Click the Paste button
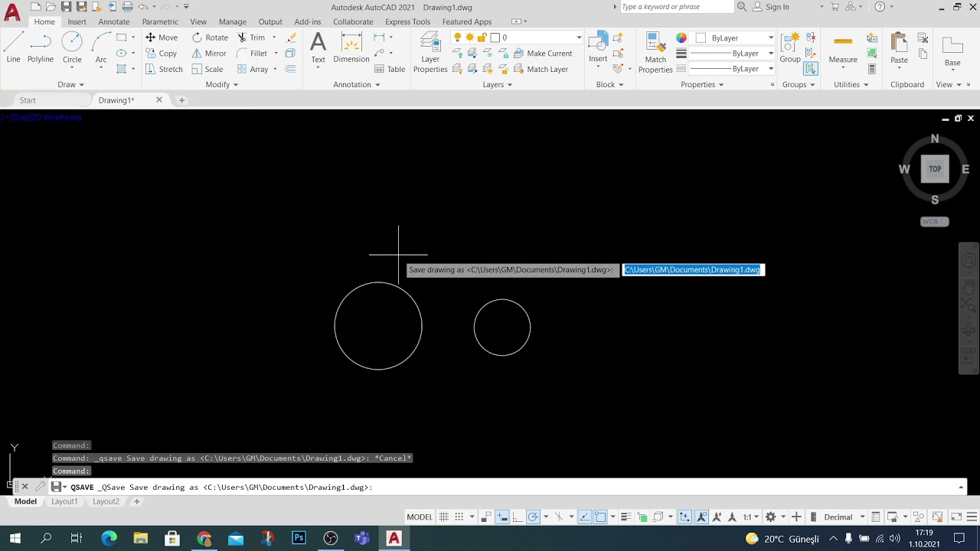This screenshot has width=980, height=551. tap(900, 47)
